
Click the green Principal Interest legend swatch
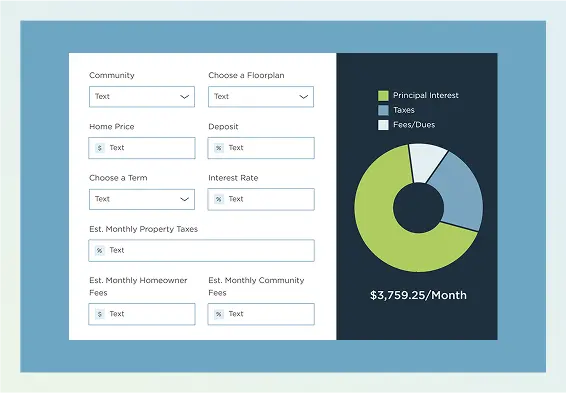click(x=383, y=96)
